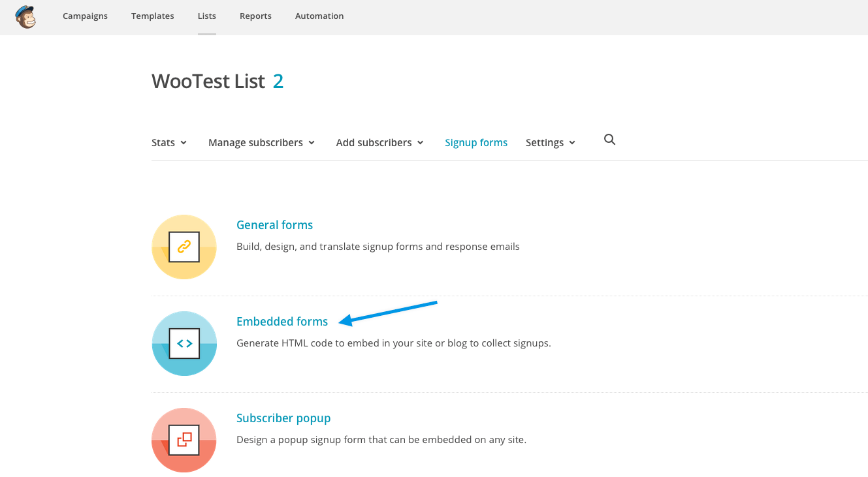The image size is (868, 477).
Task: Switch to the Signup forms tab
Action: (476, 143)
